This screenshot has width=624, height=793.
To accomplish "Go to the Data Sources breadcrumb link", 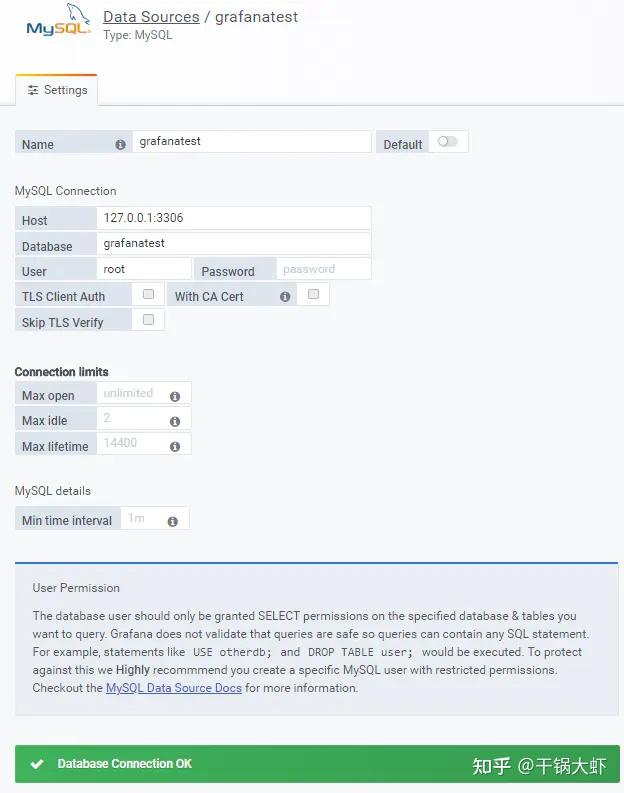I will (x=151, y=17).
